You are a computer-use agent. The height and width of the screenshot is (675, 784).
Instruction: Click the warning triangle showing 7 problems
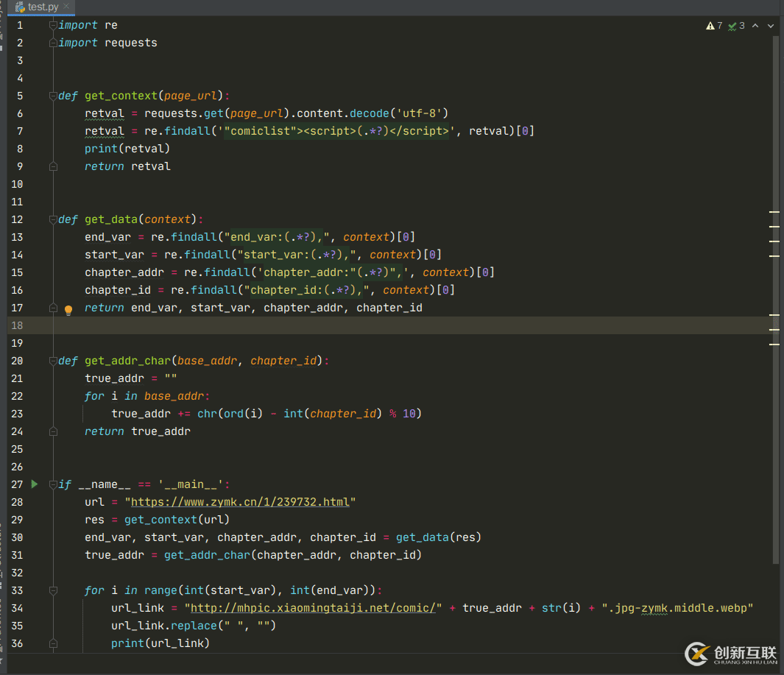pyautogui.click(x=710, y=26)
